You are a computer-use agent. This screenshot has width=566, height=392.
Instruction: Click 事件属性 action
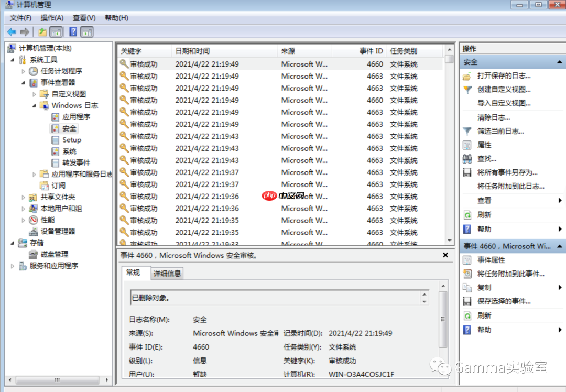tap(491, 260)
